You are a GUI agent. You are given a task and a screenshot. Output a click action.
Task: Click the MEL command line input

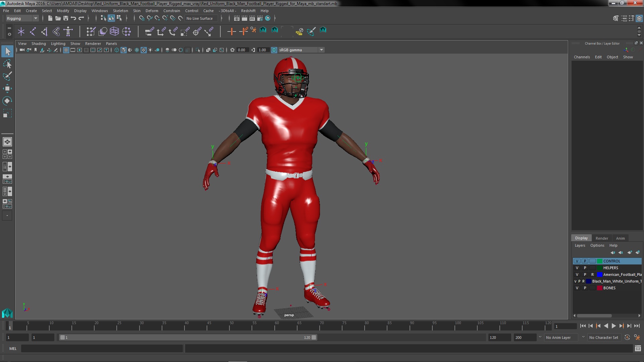coord(102,349)
